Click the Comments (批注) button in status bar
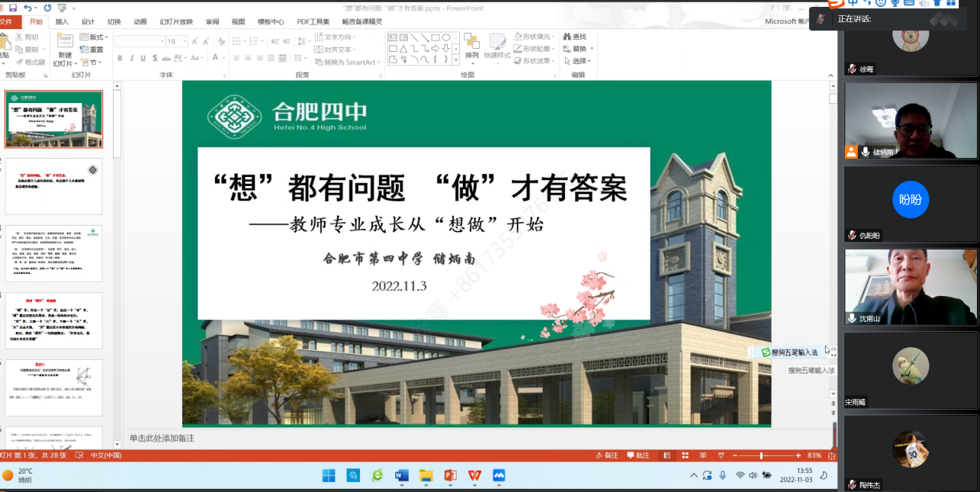980x492 pixels. pos(638,455)
